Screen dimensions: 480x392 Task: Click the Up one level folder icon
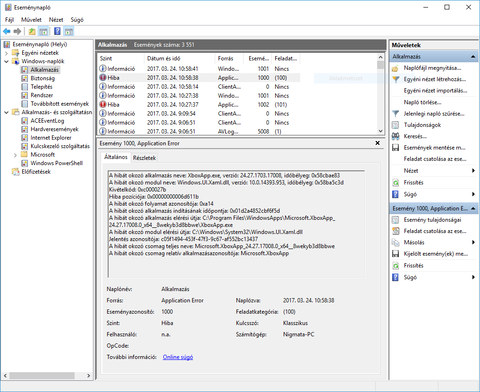pos(32,31)
